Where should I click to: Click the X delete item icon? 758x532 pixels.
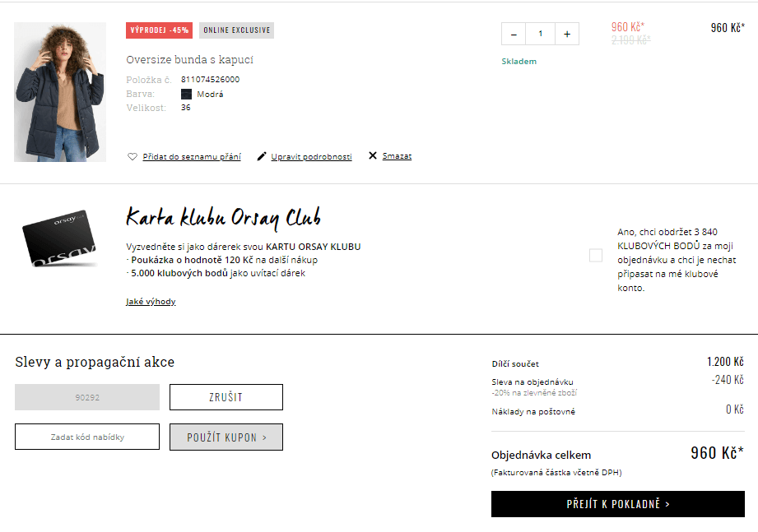pos(373,155)
